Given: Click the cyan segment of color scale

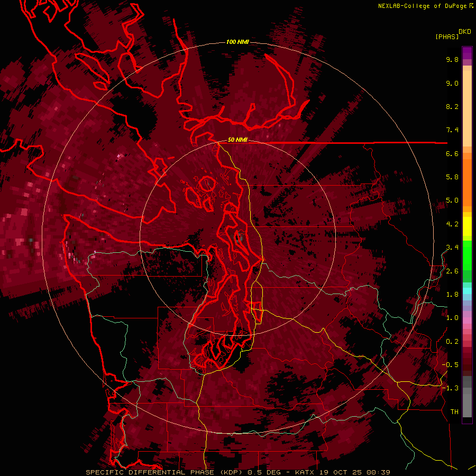Looking at the screenshot, I should [467, 290].
